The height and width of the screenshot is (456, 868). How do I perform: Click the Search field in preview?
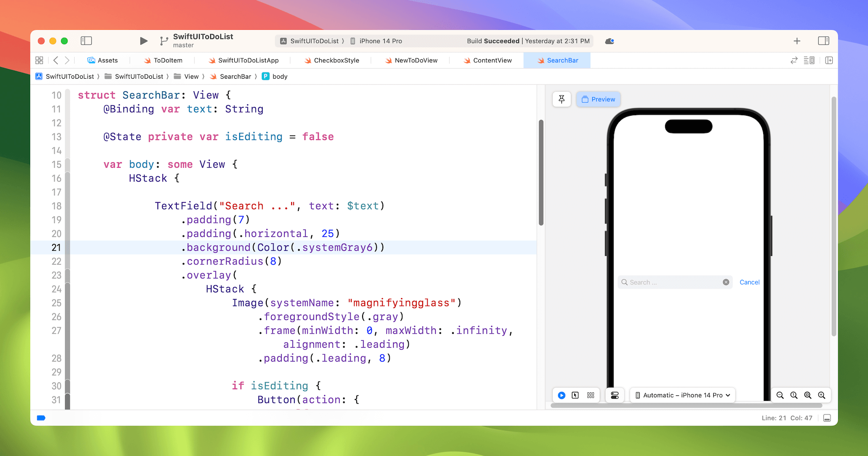click(x=675, y=282)
